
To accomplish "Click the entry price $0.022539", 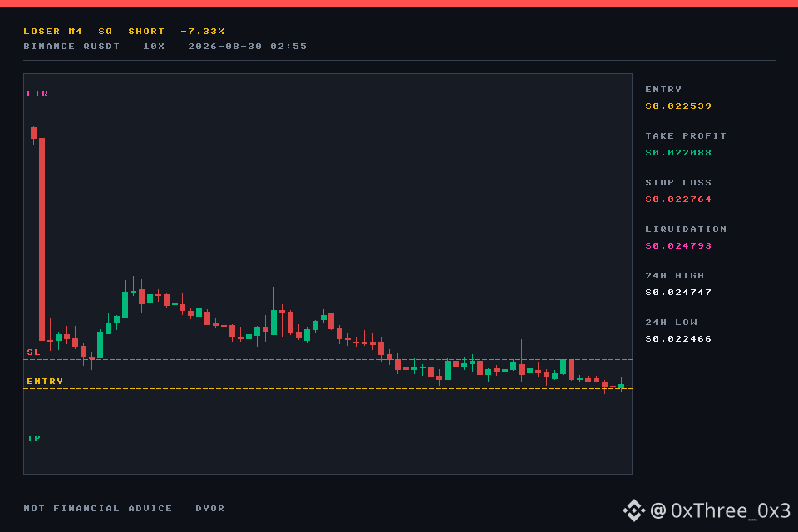I will [678, 106].
